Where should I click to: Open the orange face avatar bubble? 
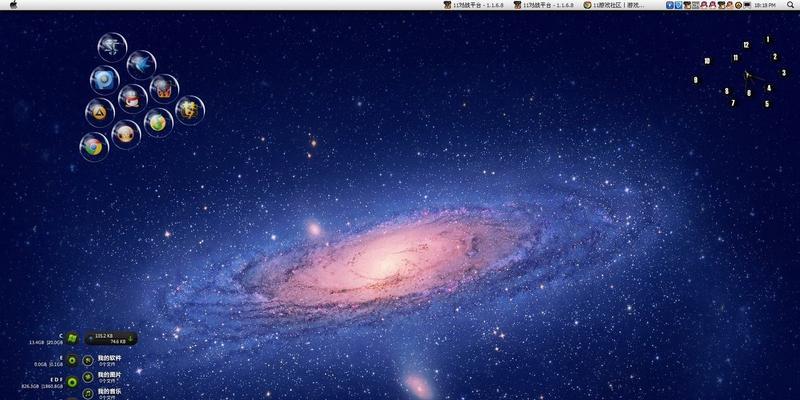click(126, 134)
